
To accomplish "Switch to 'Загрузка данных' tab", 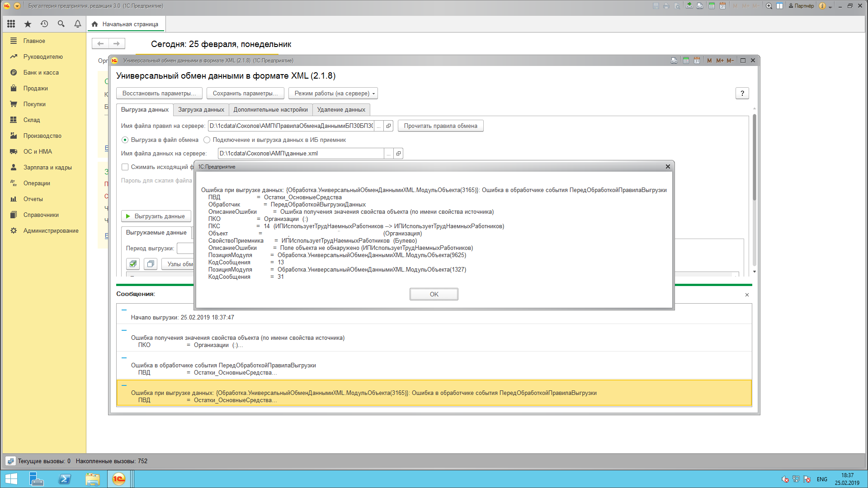I will pos(201,110).
